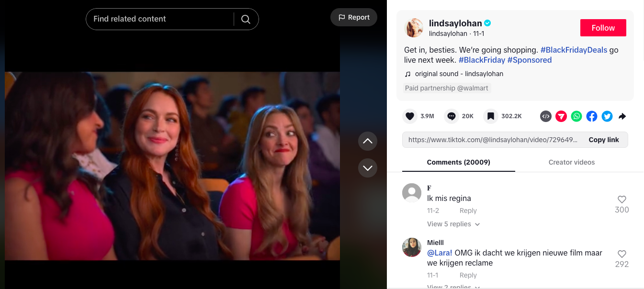Image resolution: width=644 pixels, height=289 pixels.
Task: Go to previous video with up arrow
Action: (368, 141)
